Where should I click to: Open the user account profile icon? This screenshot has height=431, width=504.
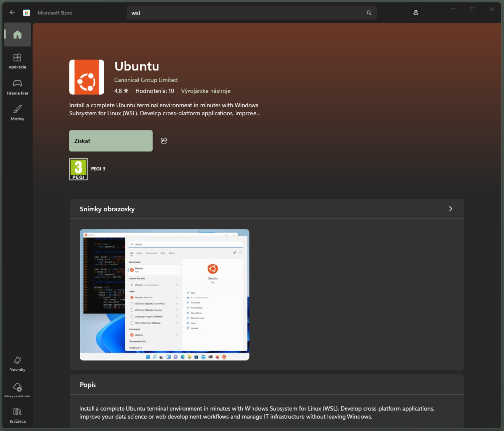[x=415, y=12]
